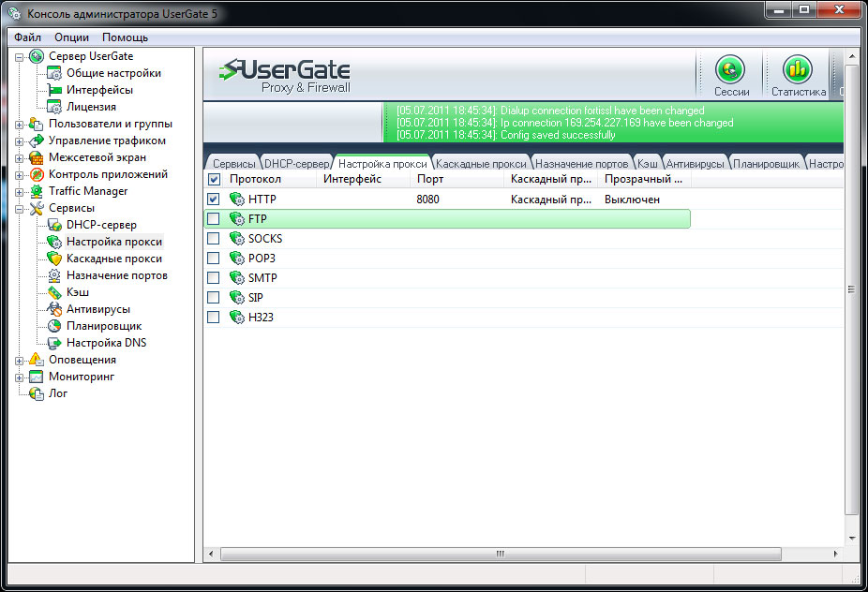Click the vertical scrollbar down arrow
This screenshot has height=592, width=868.
click(x=851, y=538)
